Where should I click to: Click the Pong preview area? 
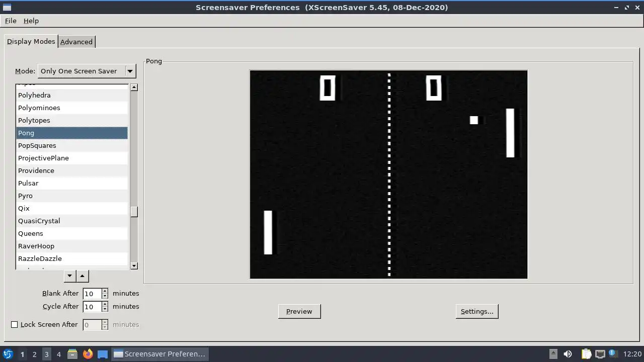(388, 174)
